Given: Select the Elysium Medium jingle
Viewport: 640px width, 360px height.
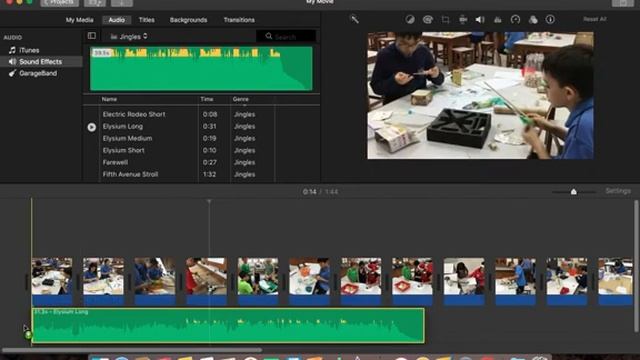Looking at the screenshot, I should coord(127,138).
